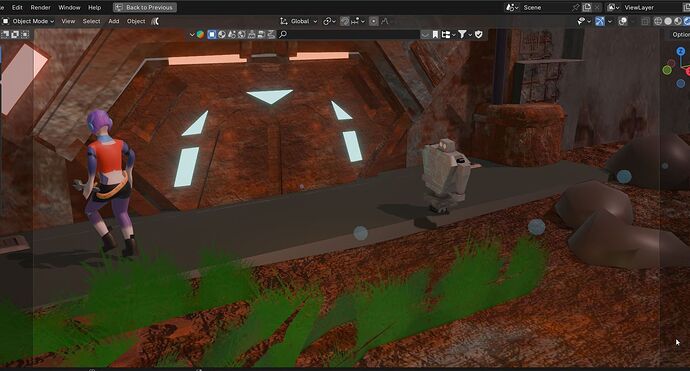Open the Options panel button
The image size is (690, 371).
coord(680,34)
